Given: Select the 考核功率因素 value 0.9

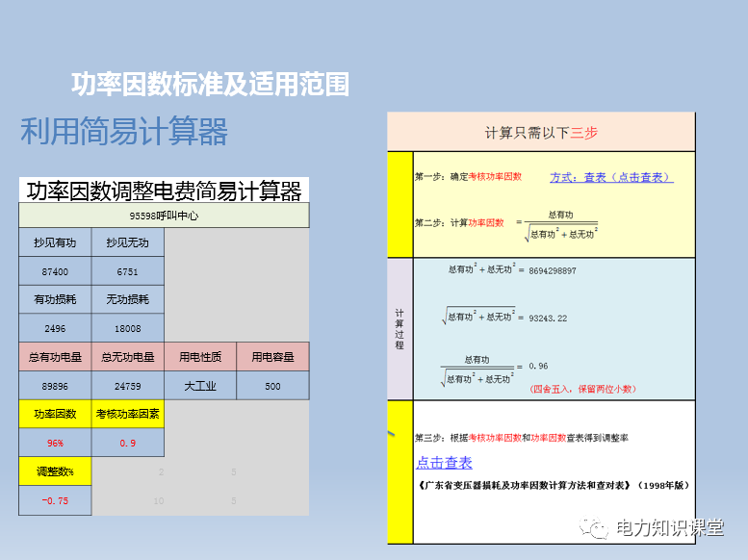Looking at the screenshot, I should pyautogui.click(x=127, y=443).
